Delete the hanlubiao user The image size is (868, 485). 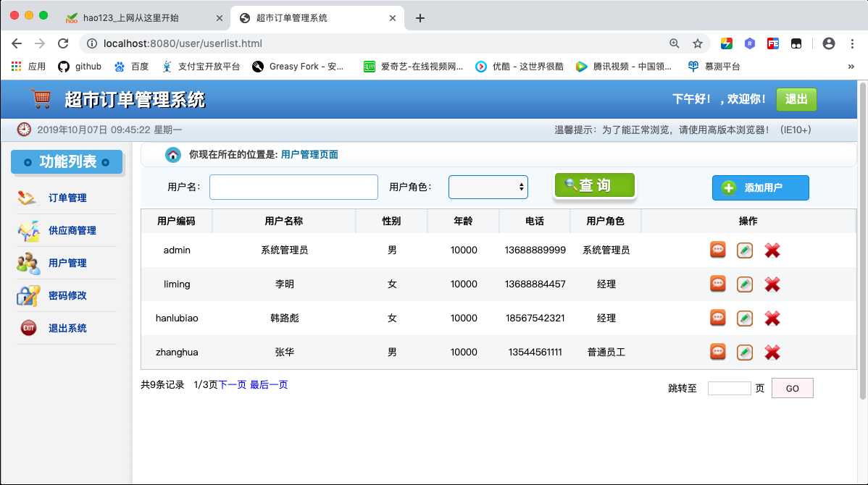click(x=772, y=319)
